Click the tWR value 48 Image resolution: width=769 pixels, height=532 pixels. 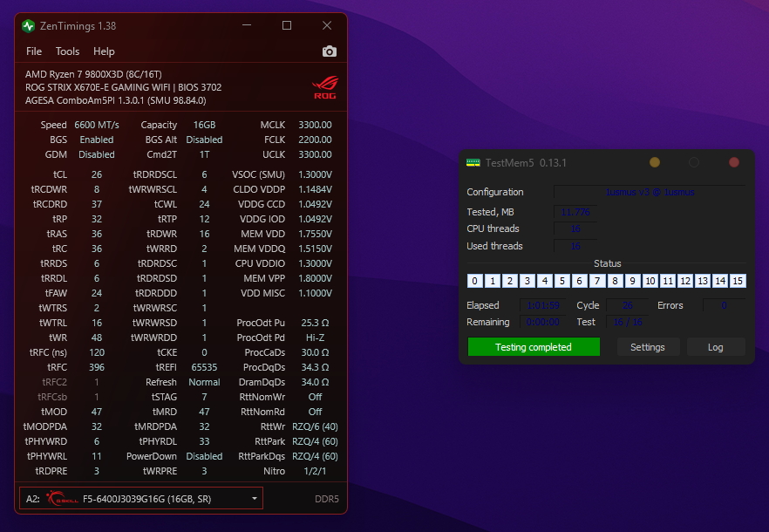(x=97, y=338)
